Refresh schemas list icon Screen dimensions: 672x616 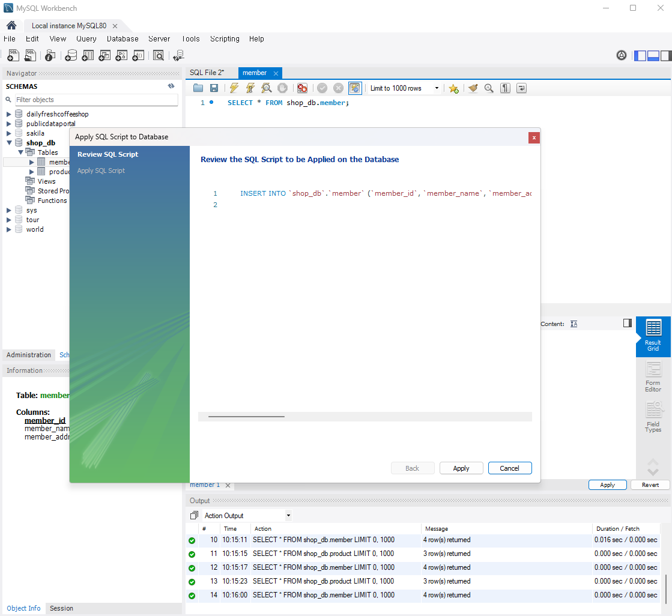pyautogui.click(x=171, y=86)
